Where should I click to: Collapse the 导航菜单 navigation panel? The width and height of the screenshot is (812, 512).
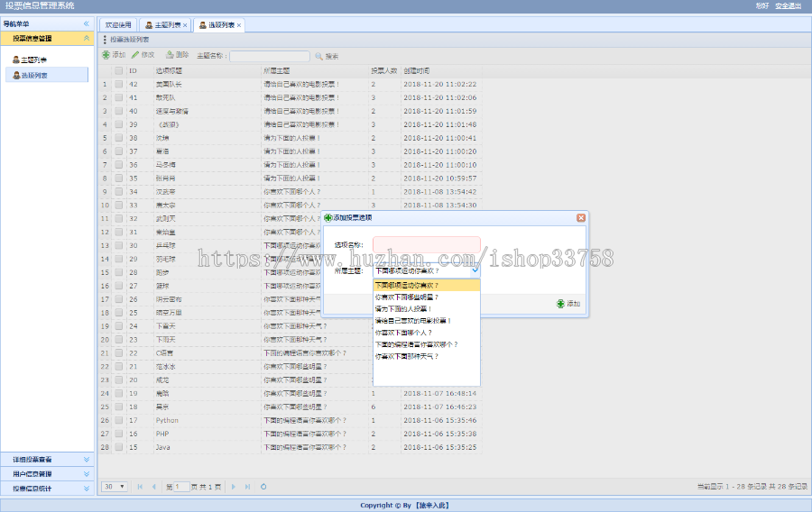[x=86, y=23]
